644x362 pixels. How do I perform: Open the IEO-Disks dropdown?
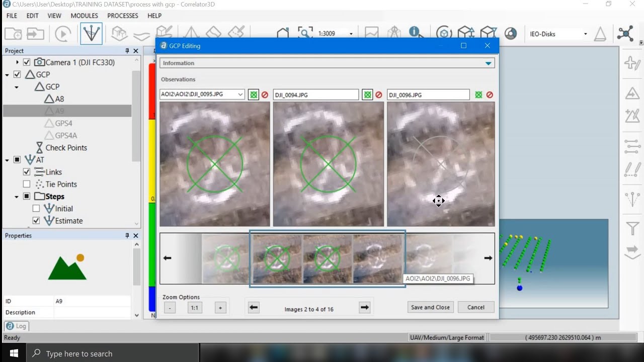tap(585, 34)
